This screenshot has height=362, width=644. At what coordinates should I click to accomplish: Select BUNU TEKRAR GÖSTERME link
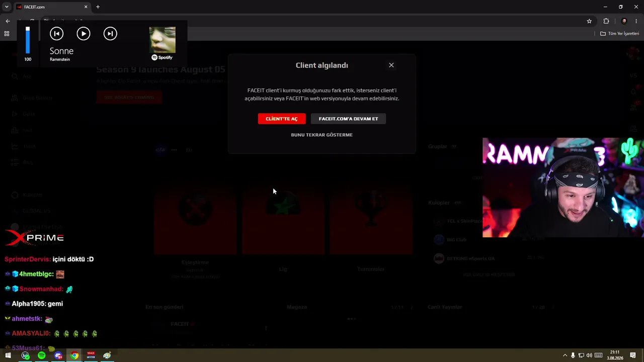(322, 135)
